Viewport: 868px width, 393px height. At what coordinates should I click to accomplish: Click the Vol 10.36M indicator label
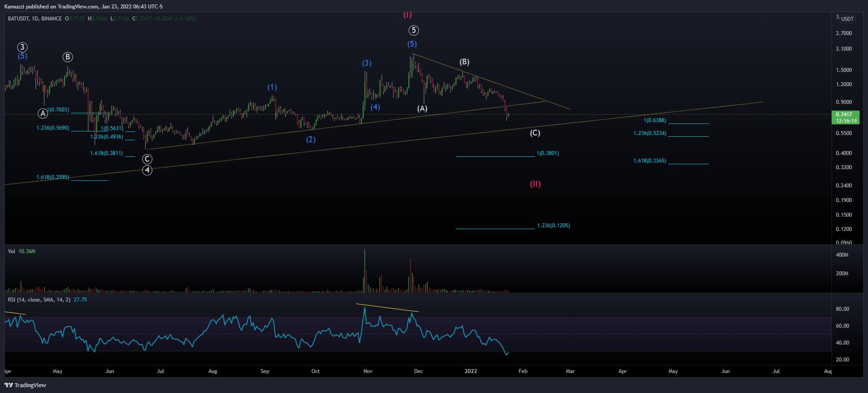pyautogui.click(x=21, y=251)
